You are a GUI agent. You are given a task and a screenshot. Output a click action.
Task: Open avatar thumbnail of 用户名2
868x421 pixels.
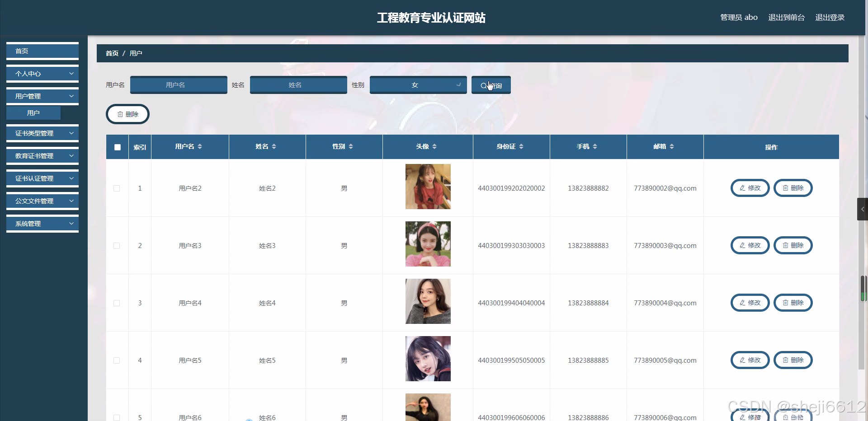point(428,187)
